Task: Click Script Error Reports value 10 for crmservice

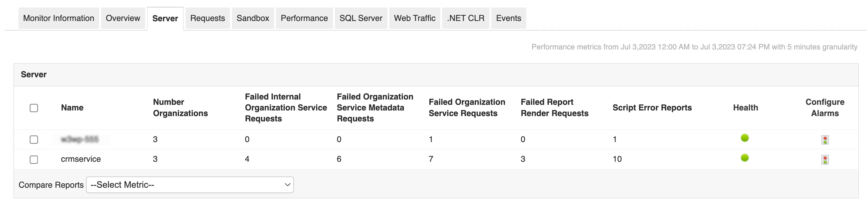Action: (617, 159)
